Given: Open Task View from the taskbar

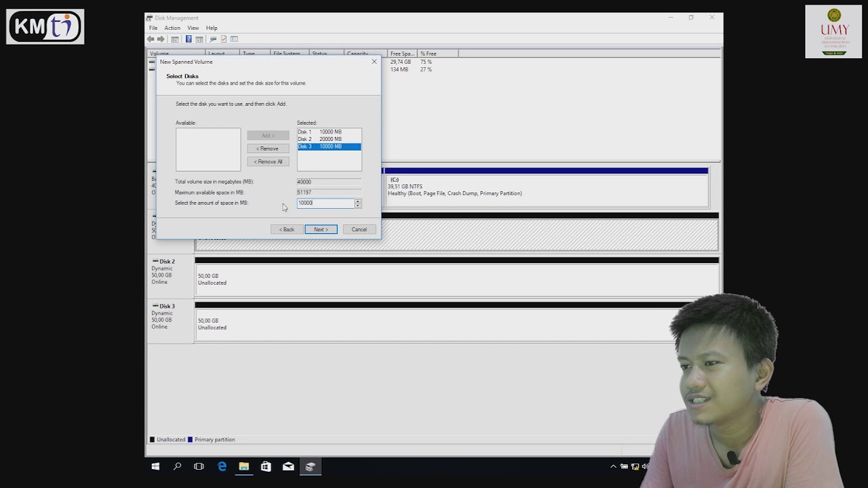Looking at the screenshot, I should click(x=199, y=466).
